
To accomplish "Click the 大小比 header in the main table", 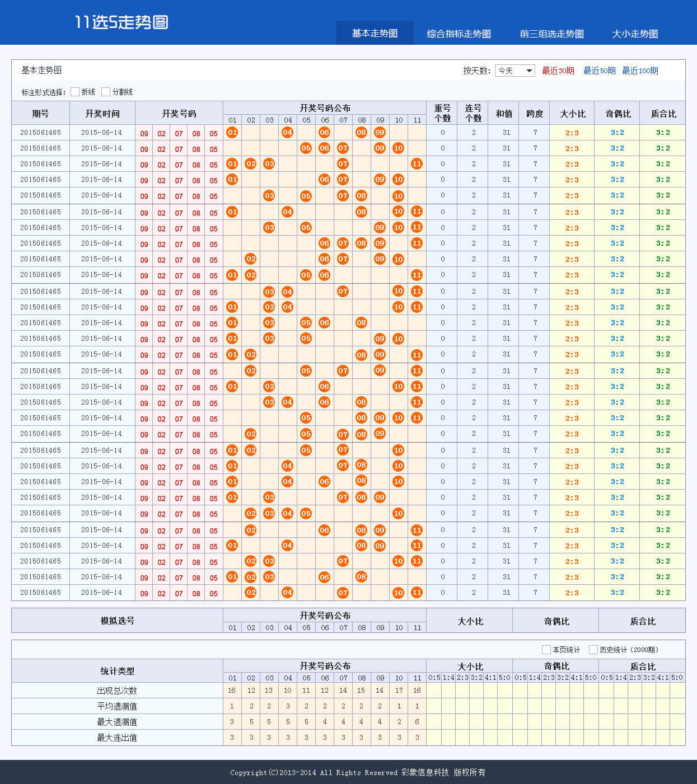I will (573, 113).
